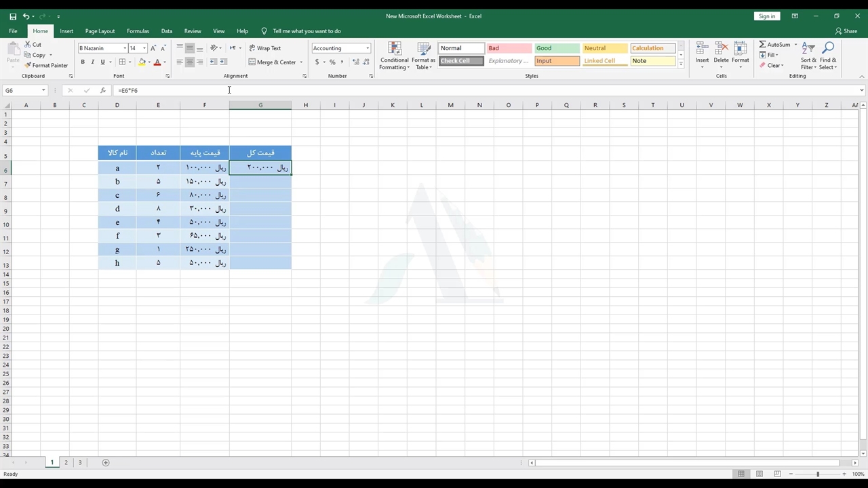Click the Format Painter tool

point(46,66)
